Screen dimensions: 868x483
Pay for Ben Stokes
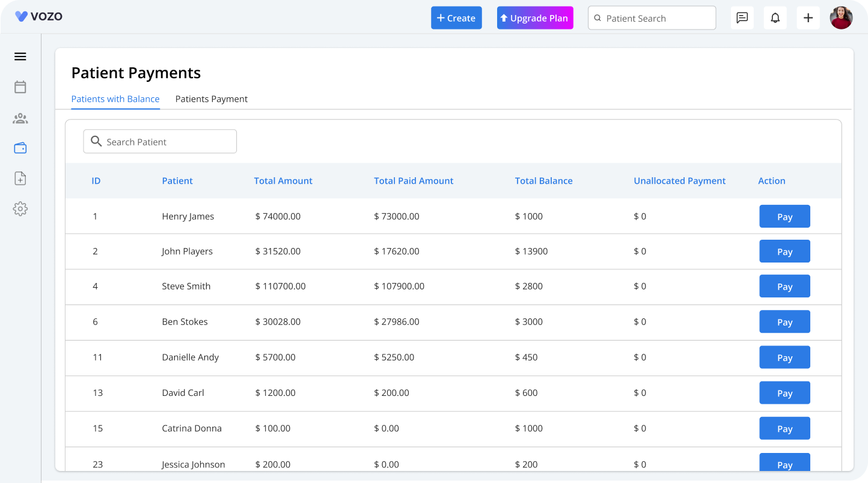coord(784,322)
